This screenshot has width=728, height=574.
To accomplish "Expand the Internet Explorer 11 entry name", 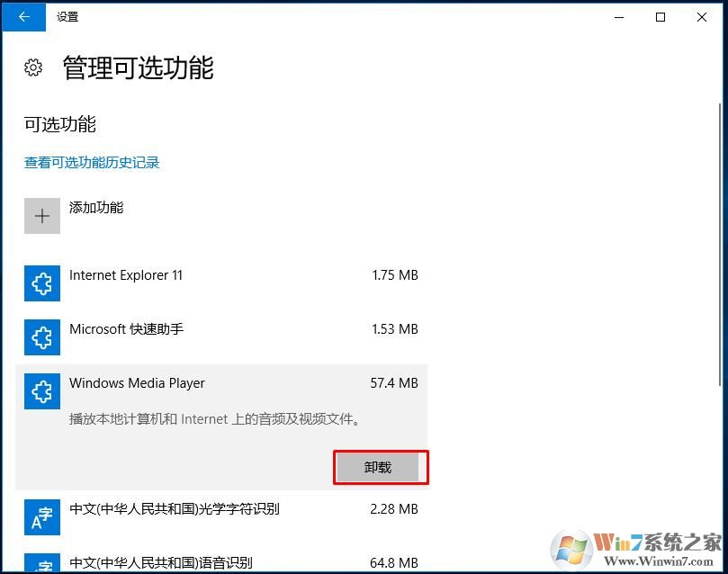I will (x=126, y=275).
